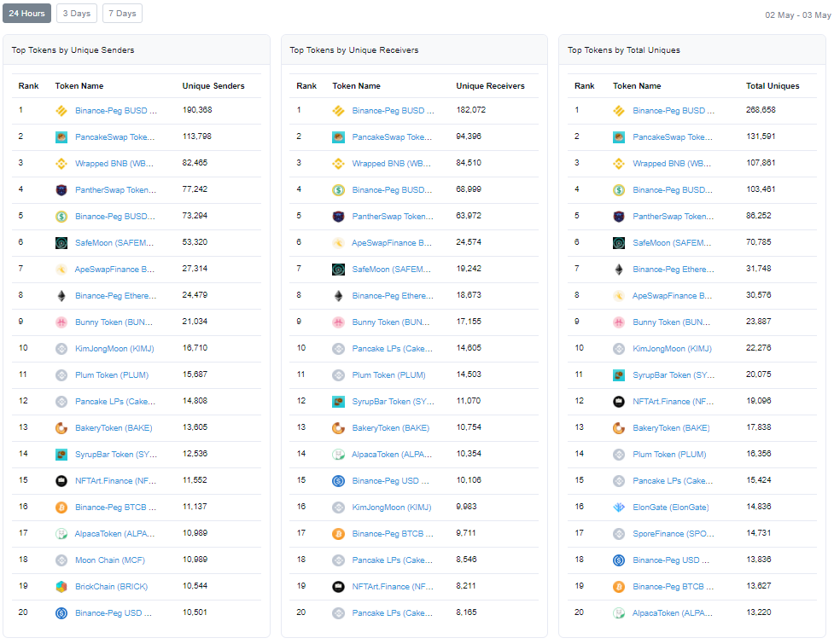This screenshot has width=834, height=644.
Task: Open Plum Token (PLUM) link in Total Uniques
Action: coord(669,455)
